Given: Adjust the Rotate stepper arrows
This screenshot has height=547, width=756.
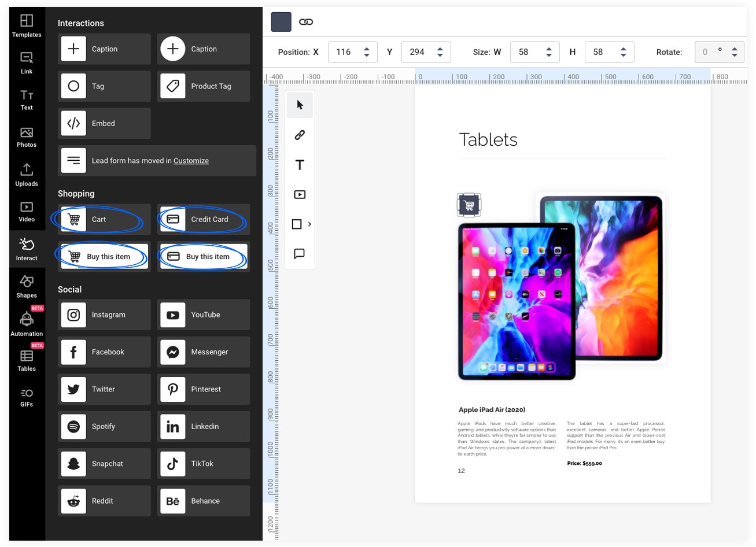Looking at the screenshot, I should 735,52.
